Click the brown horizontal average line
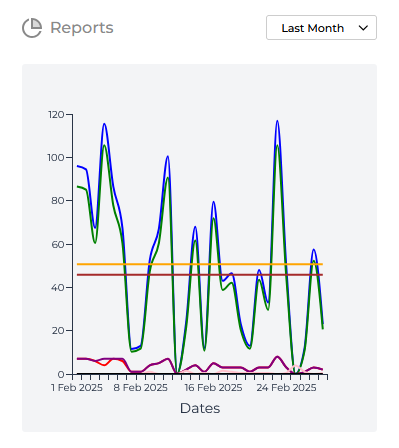Viewport: 399px width, 448px height. 200,275
